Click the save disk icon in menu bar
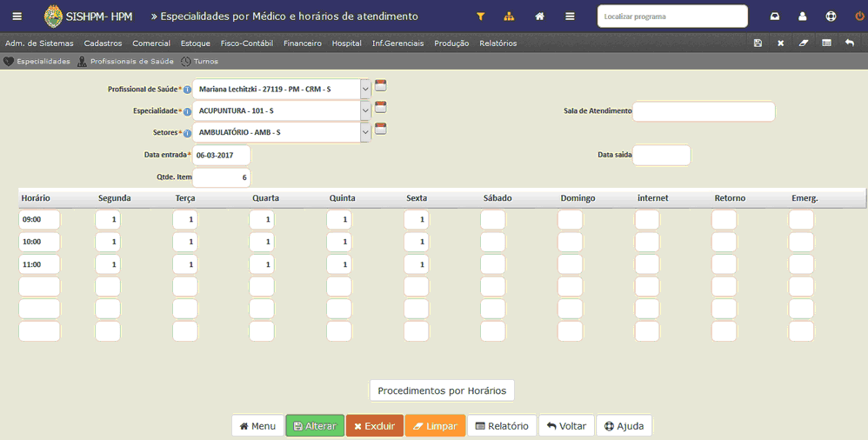The width and height of the screenshot is (868, 440). [x=758, y=43]
